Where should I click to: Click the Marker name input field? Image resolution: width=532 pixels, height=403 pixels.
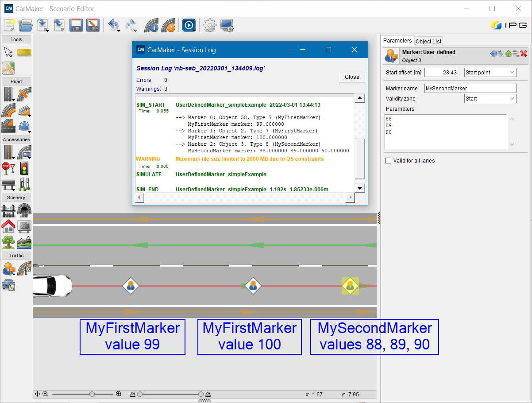click(x=470, y=88)
